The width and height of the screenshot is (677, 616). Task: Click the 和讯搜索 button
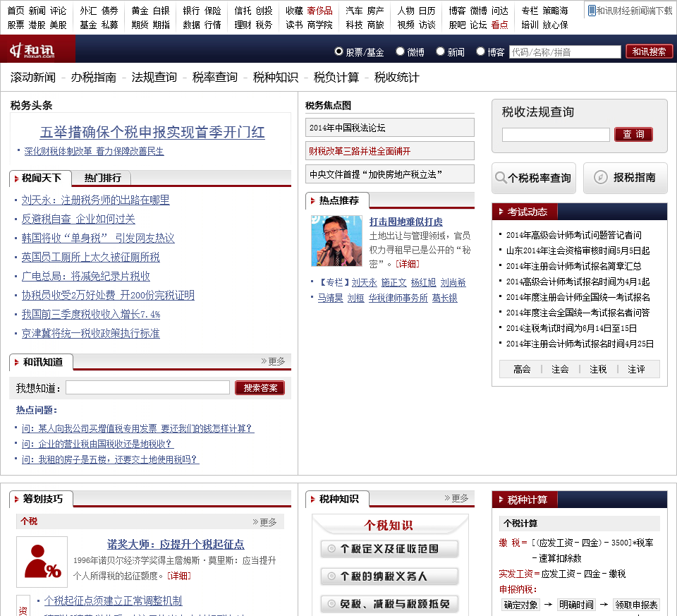pyautogui.click(x=649, y=52)
